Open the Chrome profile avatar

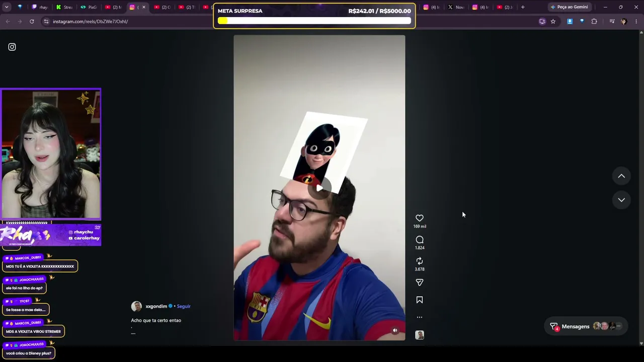tap(624, 22)
